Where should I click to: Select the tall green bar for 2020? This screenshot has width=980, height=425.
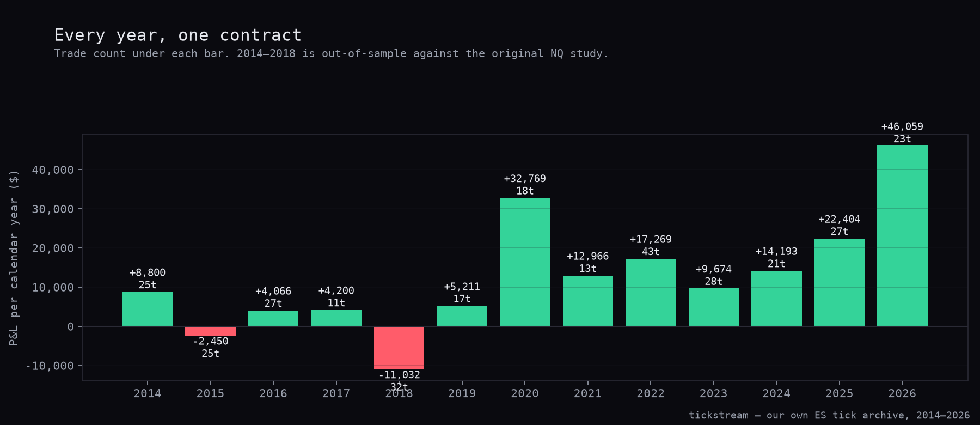(x=525, y=262)
